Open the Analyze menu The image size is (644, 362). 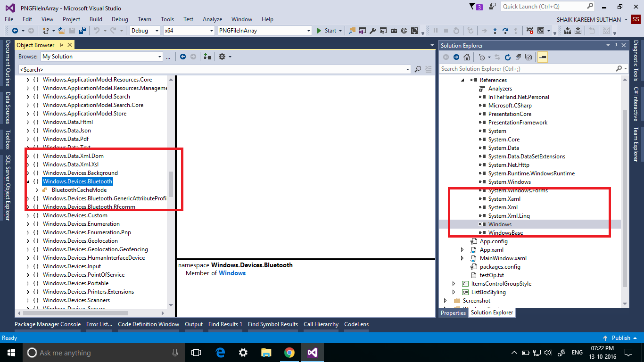point(212,19)
